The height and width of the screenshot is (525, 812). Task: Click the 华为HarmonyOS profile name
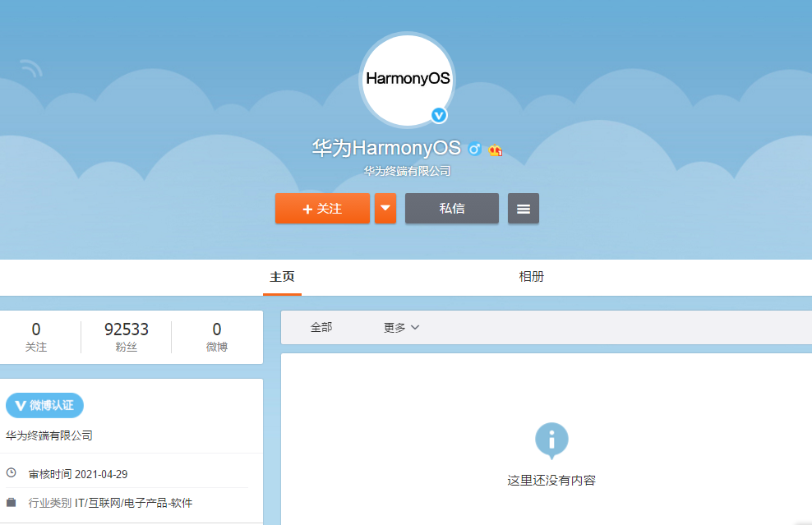coord(385,148)
